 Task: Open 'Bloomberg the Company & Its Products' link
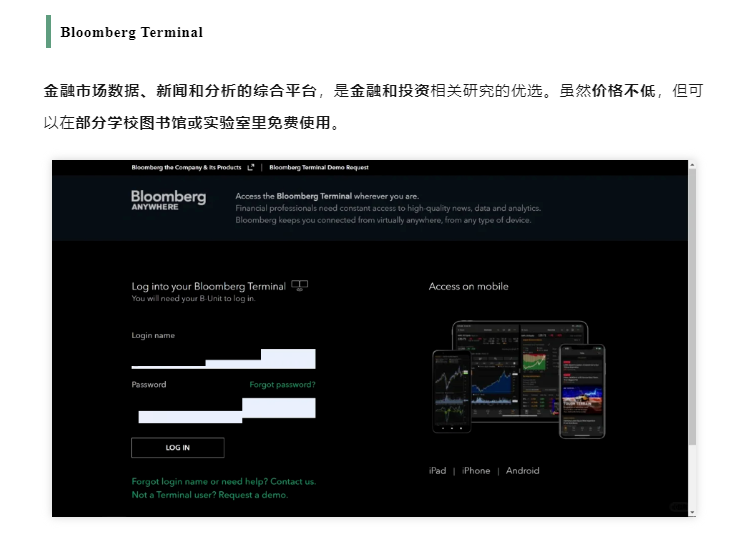(186, 167)
